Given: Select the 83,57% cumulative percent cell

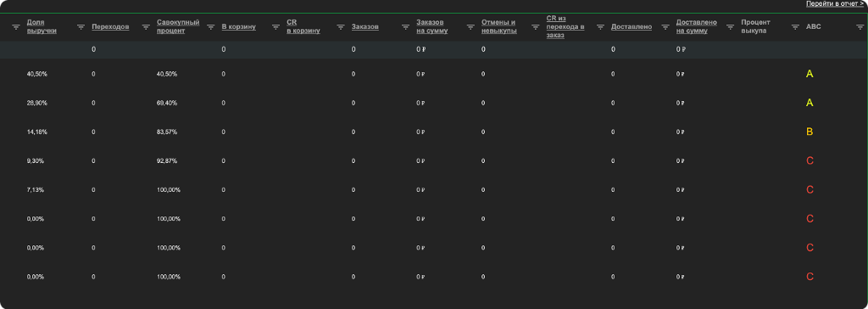Looking at the screenshot, I should (167, 132).
